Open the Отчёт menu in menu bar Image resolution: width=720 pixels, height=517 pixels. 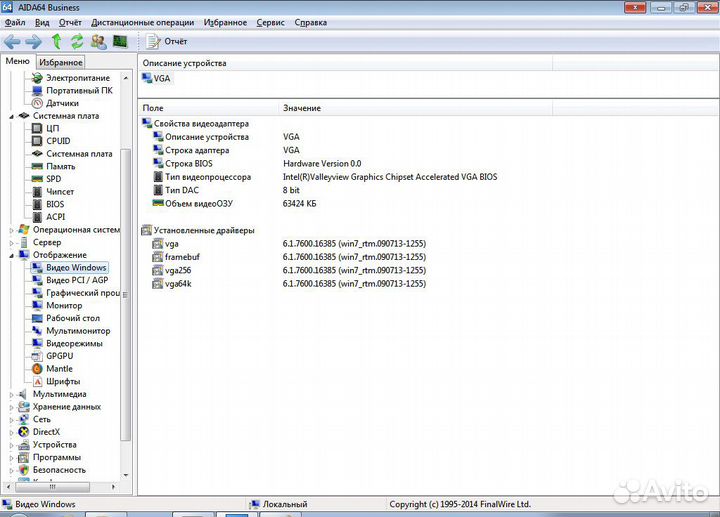(70, 22)
